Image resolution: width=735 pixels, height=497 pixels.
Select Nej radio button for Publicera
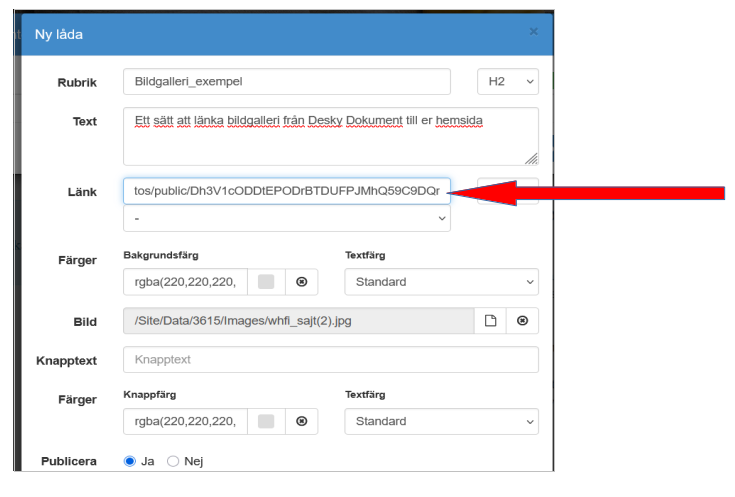pyautogui.click(x=173, y=461)
